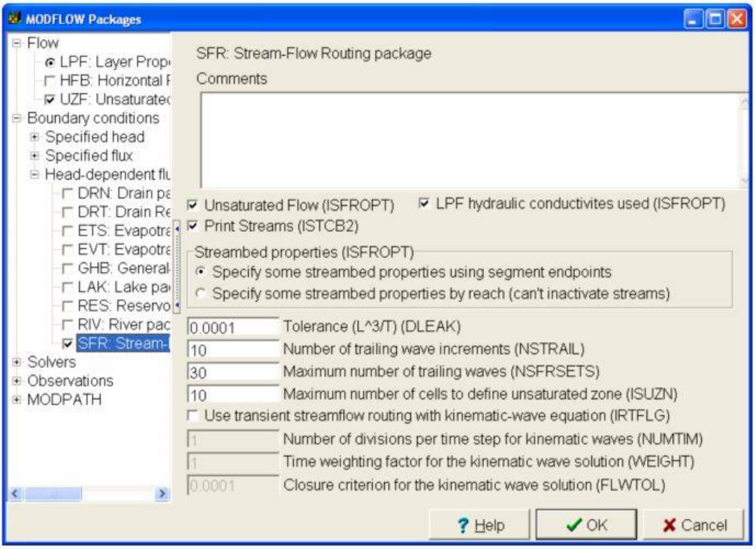Enable the DRT Drain Return checkbox
Image resolution: width=756 pixels, height=549 pixels.
[68, 212]
